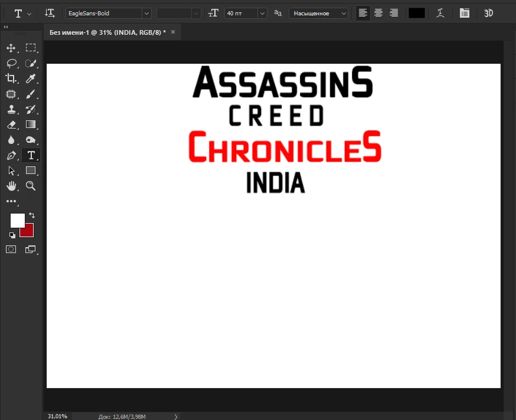Open the font size dropdown
This screenshot has height=420, width=516.
[x=262, y=12]
